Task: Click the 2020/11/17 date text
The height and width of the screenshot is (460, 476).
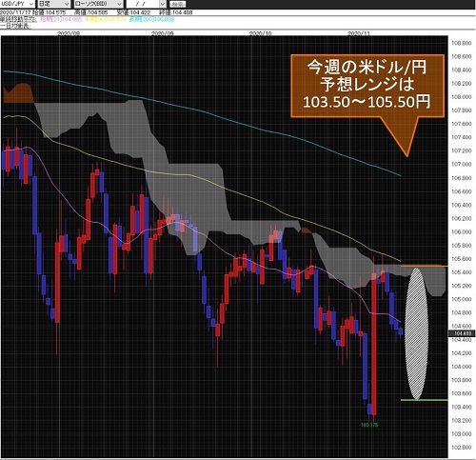Action: tap(15, 12)
